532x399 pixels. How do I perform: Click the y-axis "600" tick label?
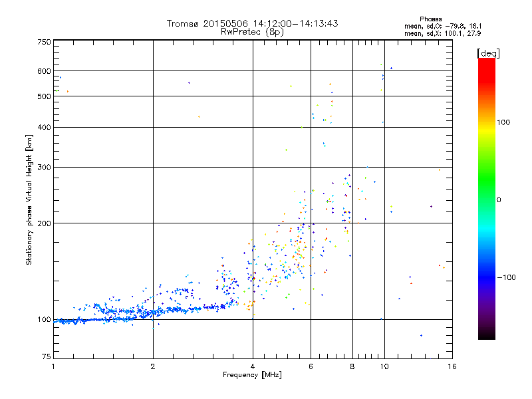click(45, 71)
